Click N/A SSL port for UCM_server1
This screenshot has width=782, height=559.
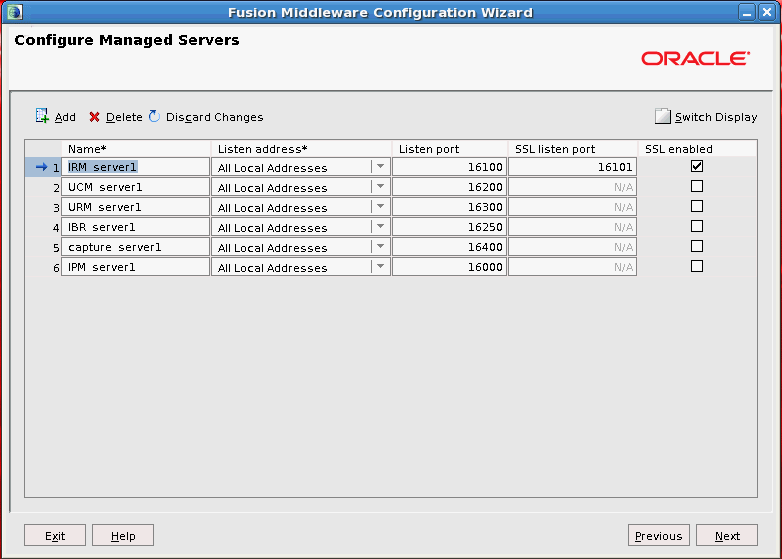(573, 186)
